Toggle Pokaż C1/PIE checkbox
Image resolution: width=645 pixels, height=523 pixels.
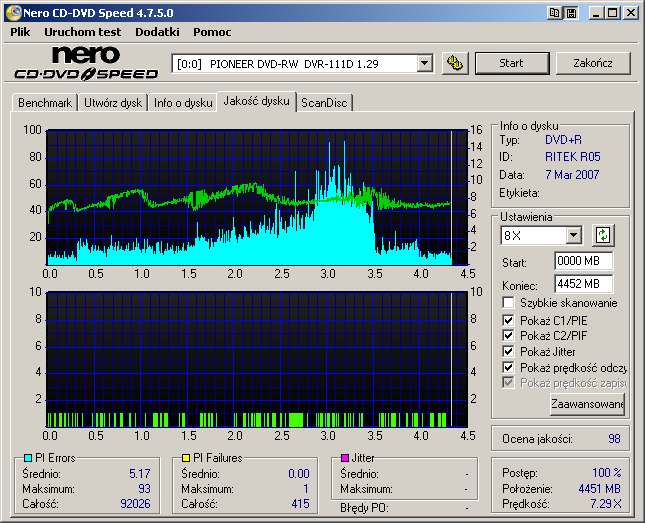point(508,320)
